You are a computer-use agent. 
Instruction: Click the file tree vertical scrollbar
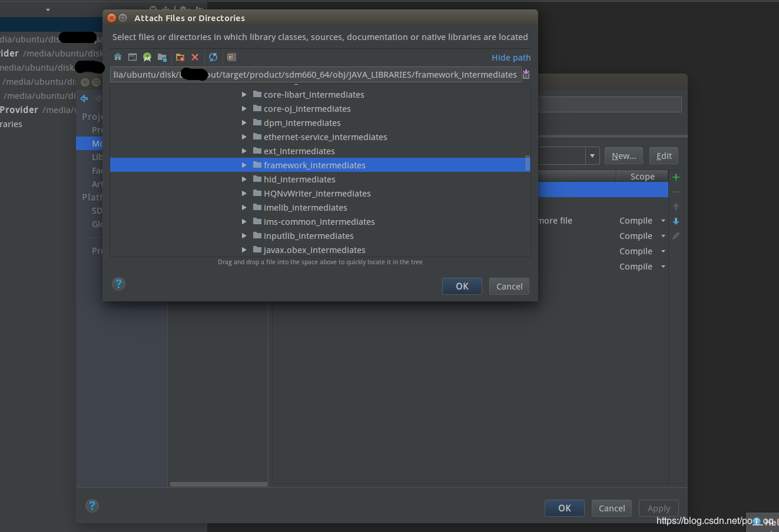(528, 163)
